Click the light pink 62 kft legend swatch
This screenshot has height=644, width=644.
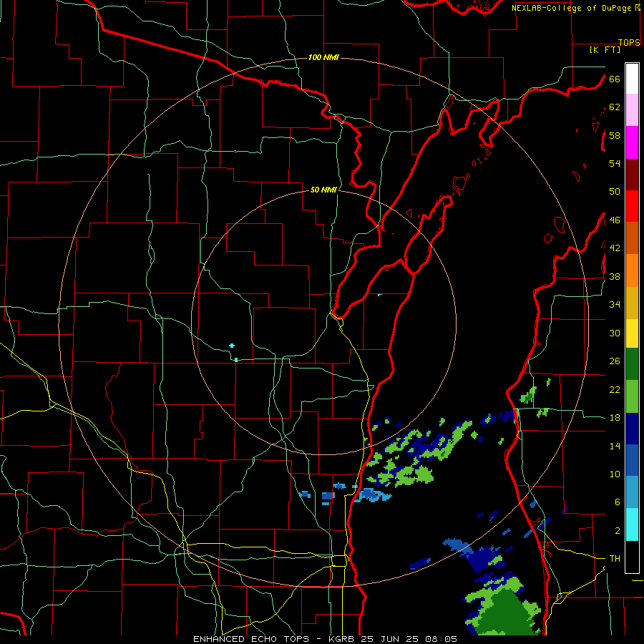pos(632,109)
